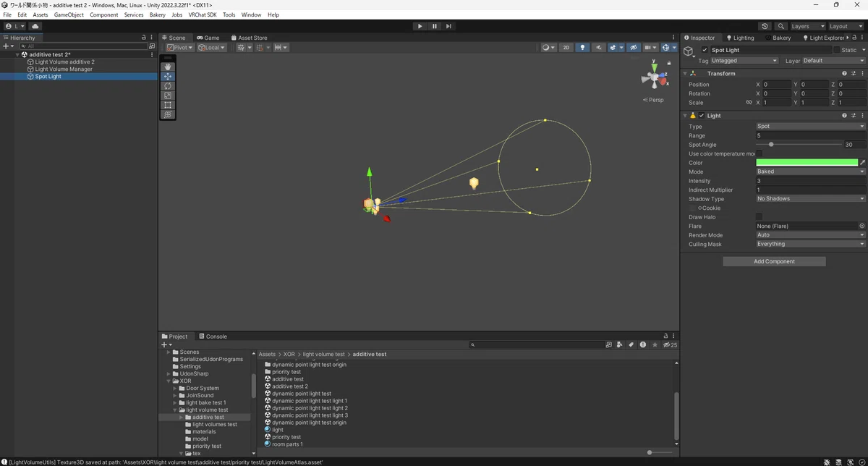Open cloud services icon
This screenshot has height=466, width=868.
click(x=35, y=26)
